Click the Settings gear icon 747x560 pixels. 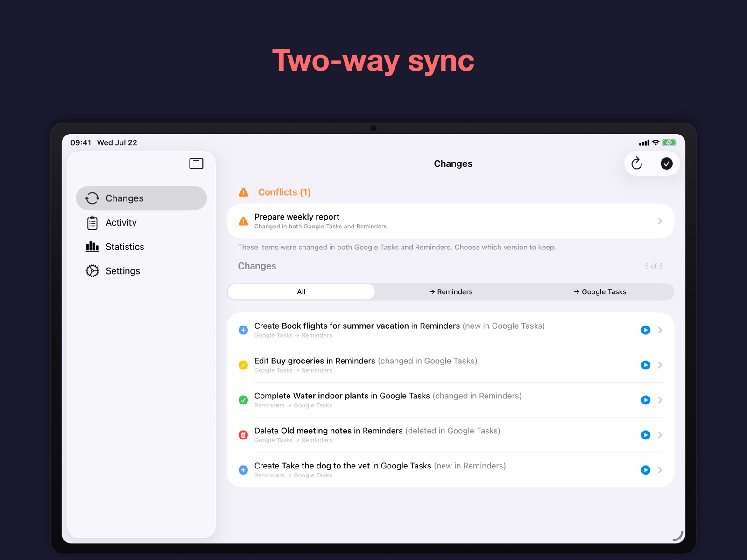pos(92,271)
